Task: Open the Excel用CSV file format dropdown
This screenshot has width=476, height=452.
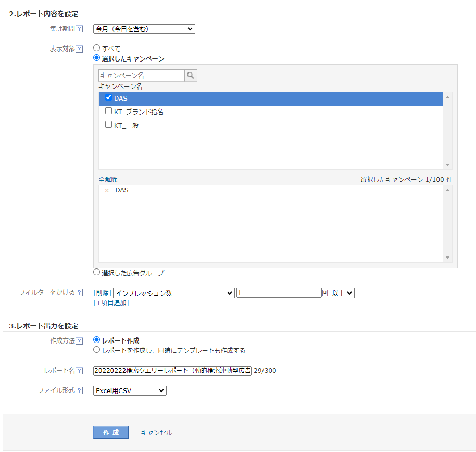Action: (x=130, y=390)
